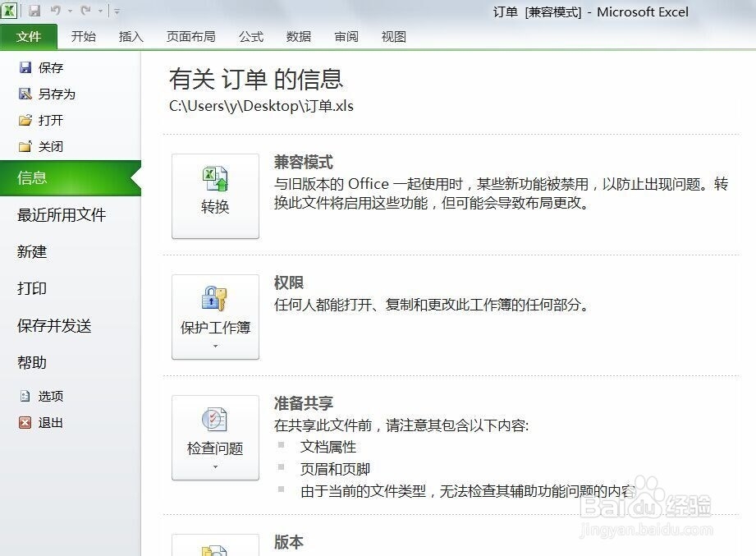Image resolution: width=756 pixels, height=556 pixels.
Task: Switch to the 公式 ribbon tab
Action: point(251,37)
